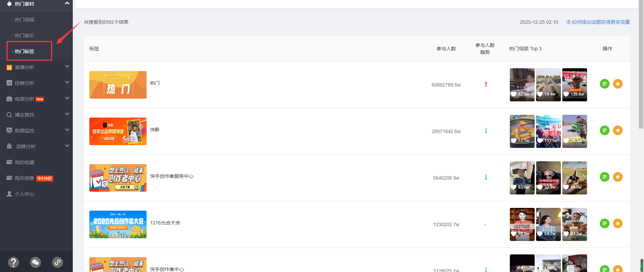Image resolution: width=644 pixels, height=272 pixels.
Task: Expand the 挂榜分析 menu chevron
Action: pyautogui.click(x=67, y=82)
